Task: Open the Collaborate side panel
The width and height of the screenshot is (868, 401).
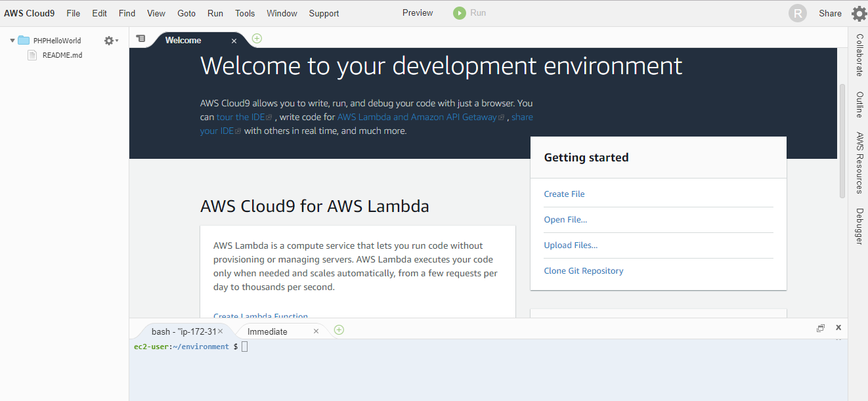Action: [859, 55]
